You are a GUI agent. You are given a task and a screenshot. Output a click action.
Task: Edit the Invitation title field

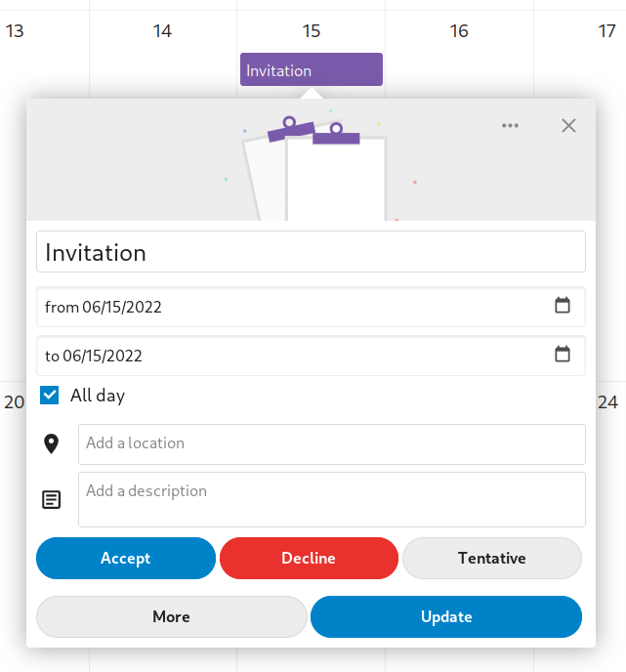pyautogui.click(x=311, y=252)
